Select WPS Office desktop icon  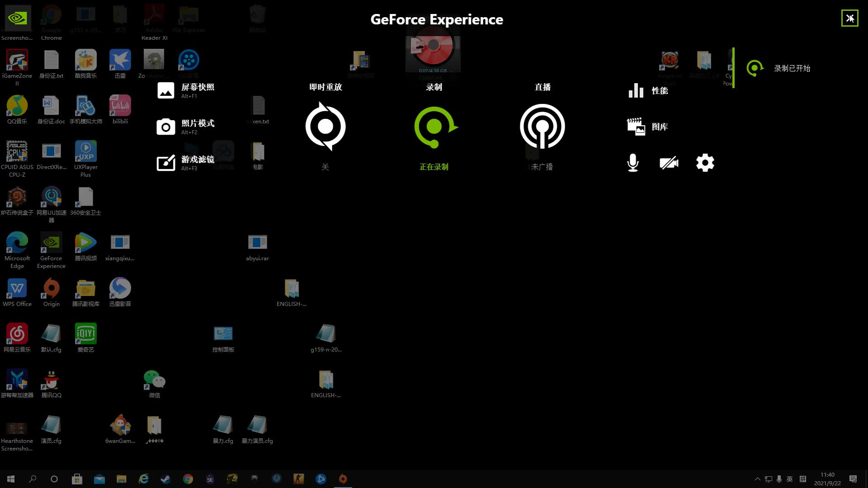(x=17, y=292)
